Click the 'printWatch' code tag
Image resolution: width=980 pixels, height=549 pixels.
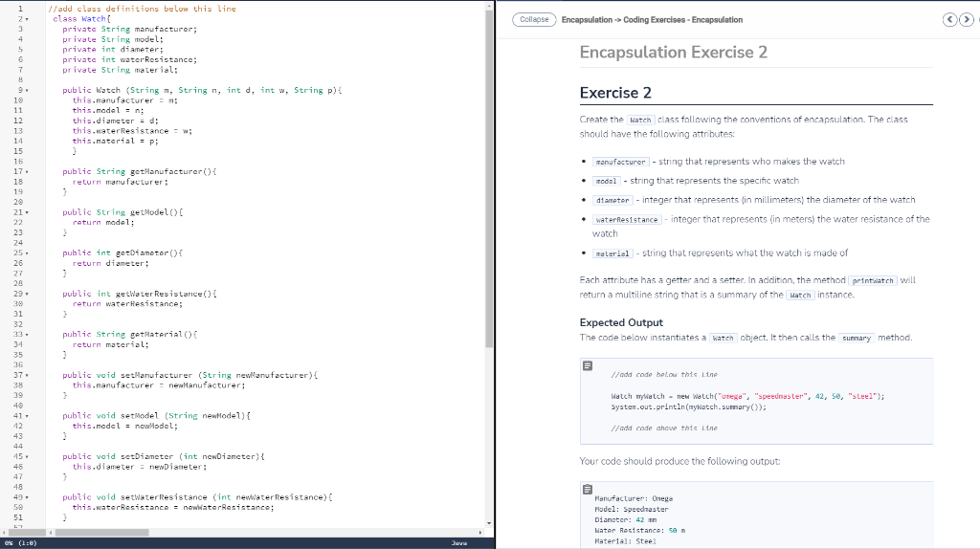coord(873,281)
